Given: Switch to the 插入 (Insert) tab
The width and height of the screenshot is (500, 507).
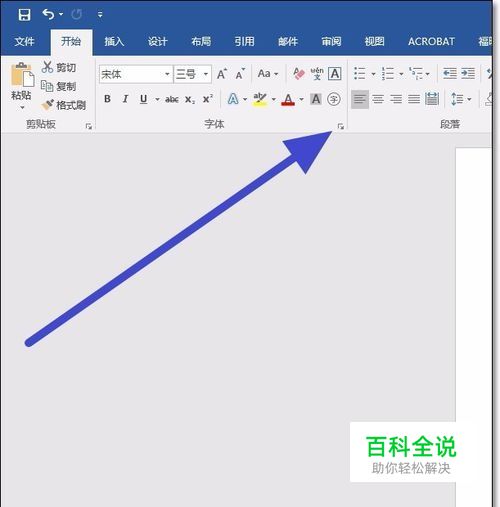Looking at the screenshot, I should click(114, 42).
